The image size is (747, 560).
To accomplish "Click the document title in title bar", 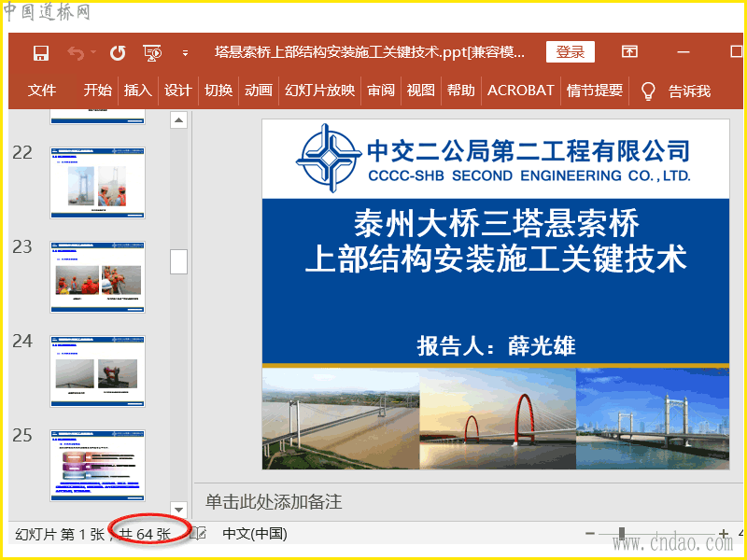I will pyautogui.click(x=370, y=52).
